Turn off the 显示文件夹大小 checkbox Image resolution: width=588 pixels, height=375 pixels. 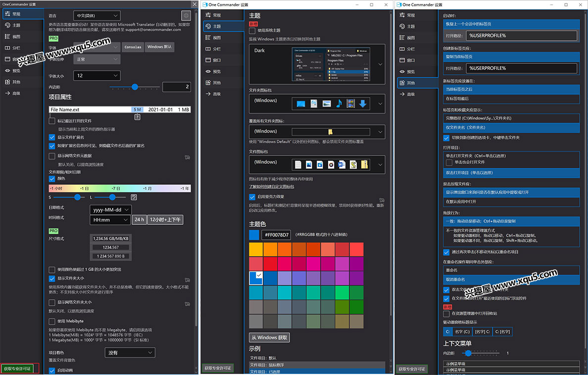[x=52, y=278]
